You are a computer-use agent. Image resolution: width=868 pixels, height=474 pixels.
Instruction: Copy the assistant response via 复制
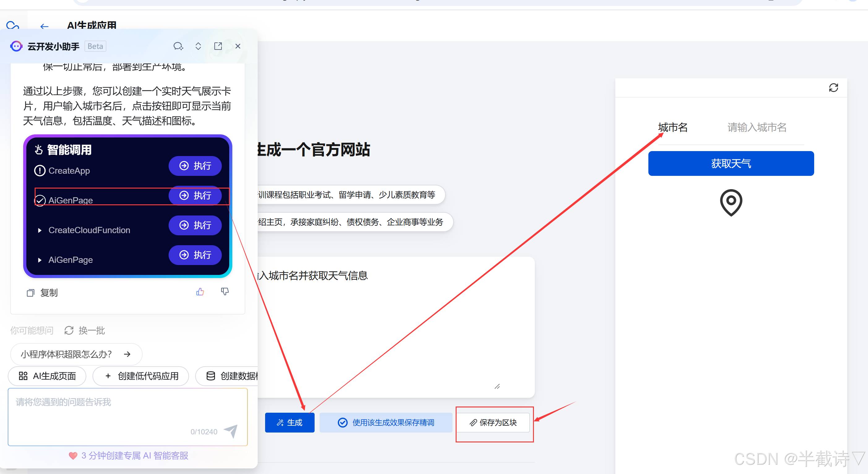tap(42, 293)
